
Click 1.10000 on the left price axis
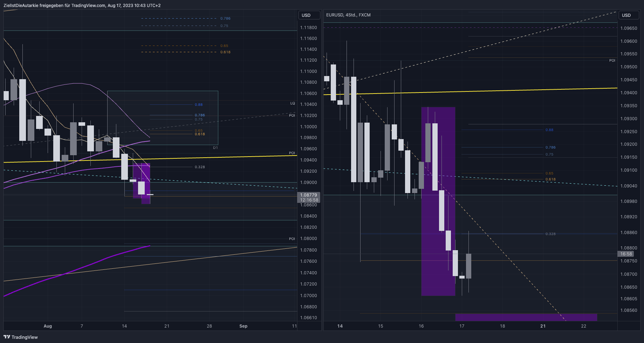(x=308, y=127)
